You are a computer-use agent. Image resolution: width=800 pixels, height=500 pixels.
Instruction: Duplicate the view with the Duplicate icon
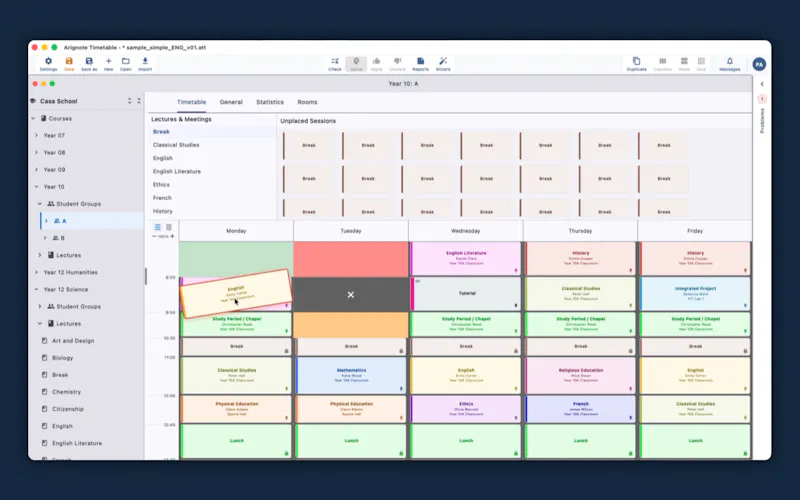point(636,64)
